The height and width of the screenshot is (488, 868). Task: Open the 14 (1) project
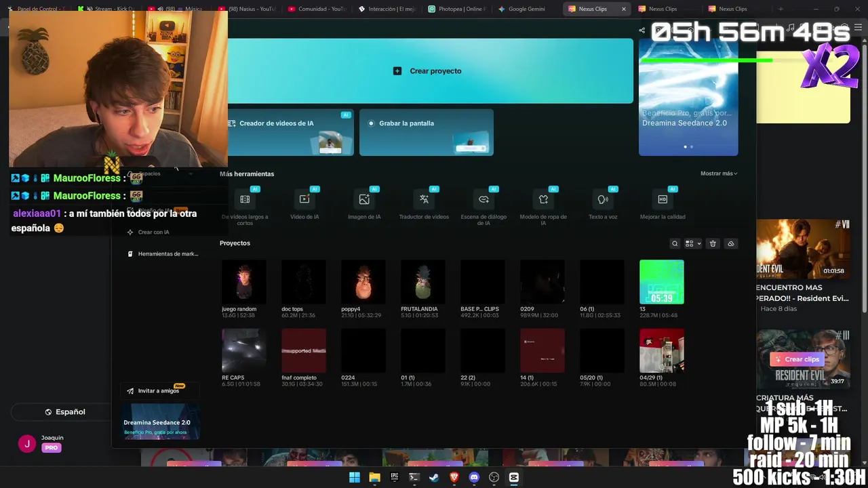coord(542,350)
